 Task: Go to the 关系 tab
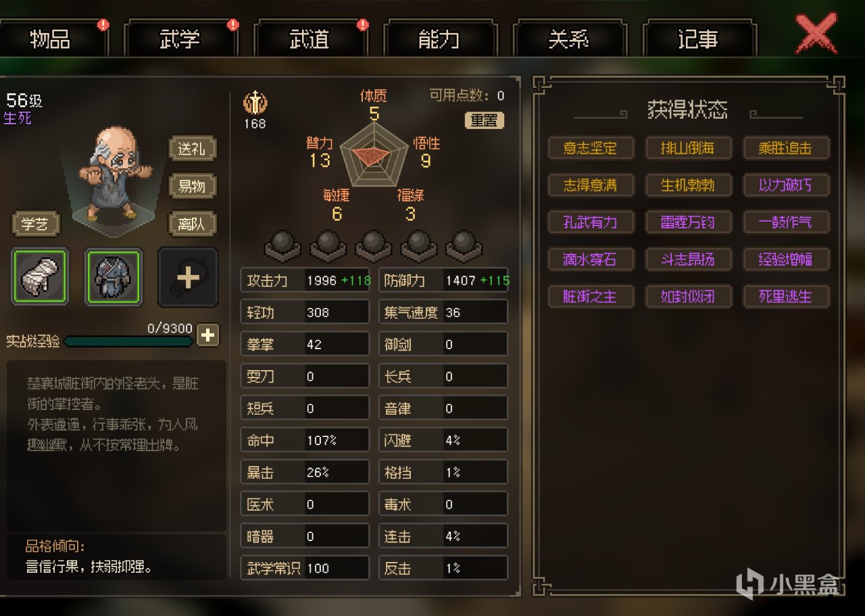click(x=569, y=39)
